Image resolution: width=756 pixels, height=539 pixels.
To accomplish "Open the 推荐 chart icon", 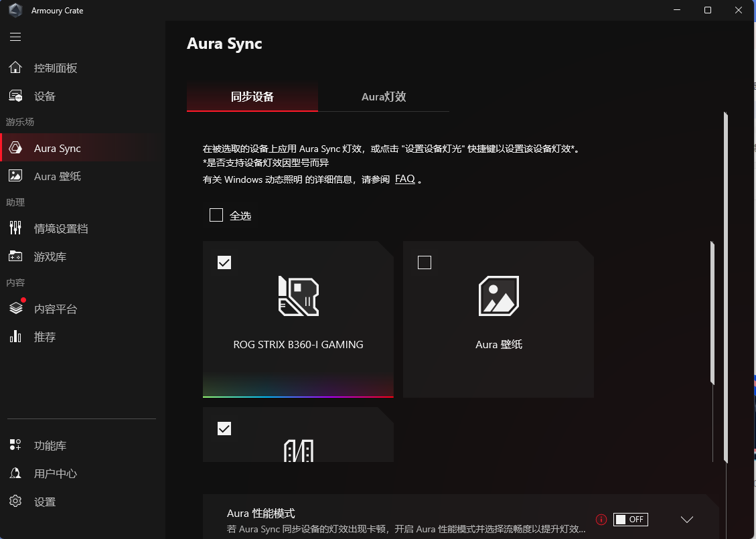I will point(15,337).
